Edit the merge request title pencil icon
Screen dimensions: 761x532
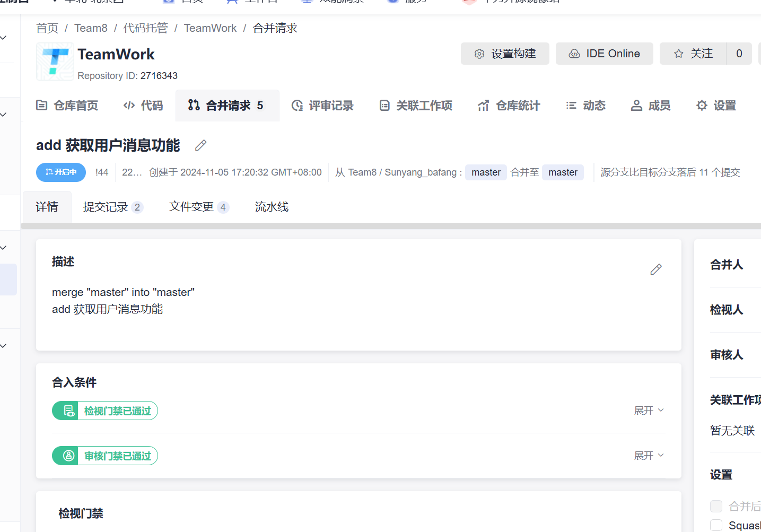point(200,145)
